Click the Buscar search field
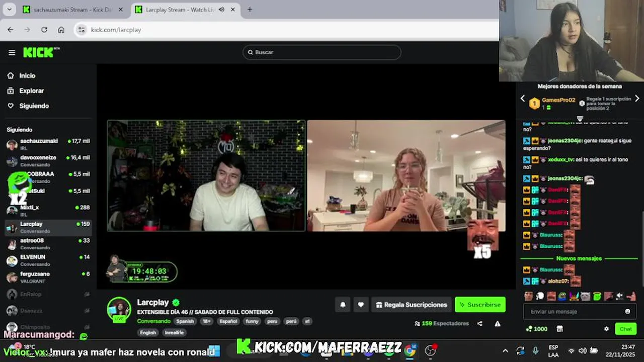Screen dimensions: 644x362 [x=322, y=52]
